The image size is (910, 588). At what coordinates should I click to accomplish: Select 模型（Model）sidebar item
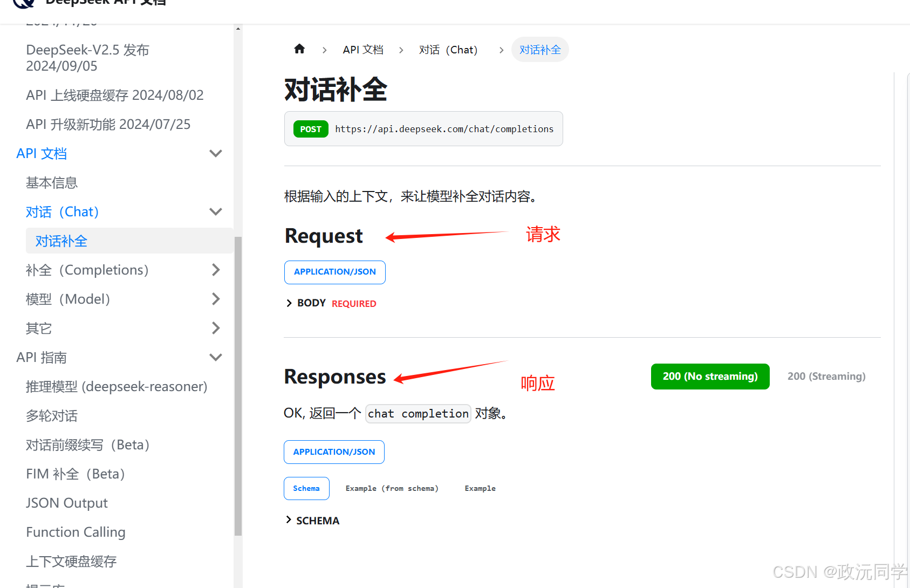click(68, 299)
